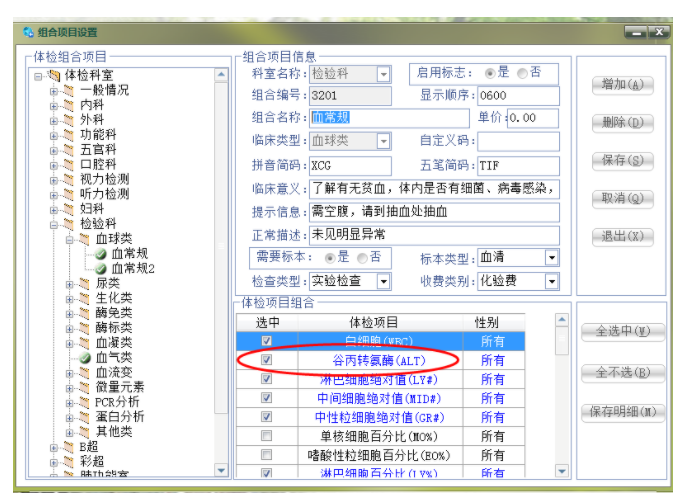
Task: Click the green check icon beside 血气类
Action: click(x=85, y=357)
